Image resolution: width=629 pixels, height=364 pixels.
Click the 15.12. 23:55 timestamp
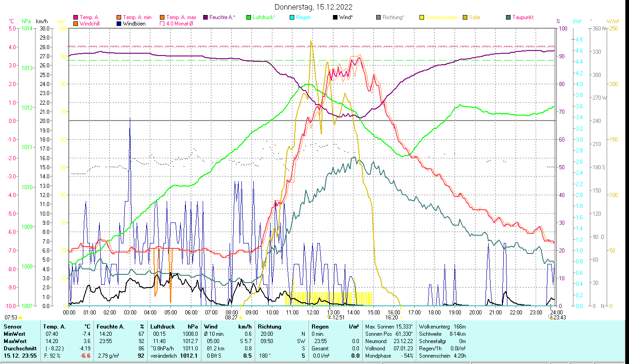pos(20,356)
